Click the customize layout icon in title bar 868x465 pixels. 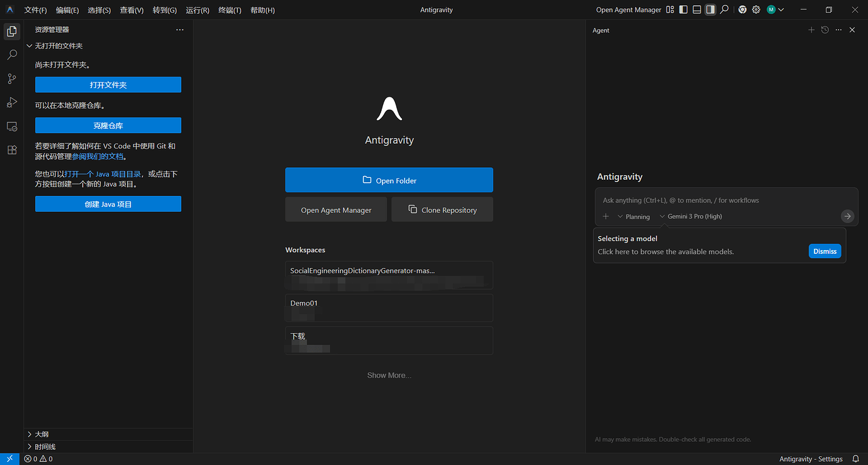pyautogui.click(x=670, y=9)
